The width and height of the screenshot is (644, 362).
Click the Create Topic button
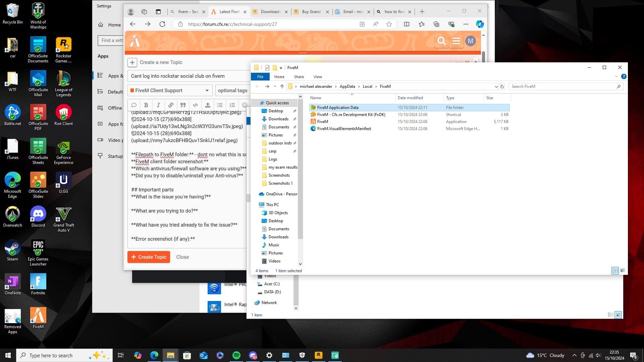pos(149,257)
